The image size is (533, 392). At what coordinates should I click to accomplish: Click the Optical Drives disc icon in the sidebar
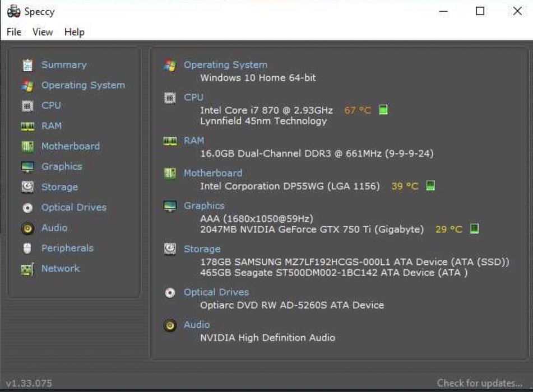click(x=27, y=208)
